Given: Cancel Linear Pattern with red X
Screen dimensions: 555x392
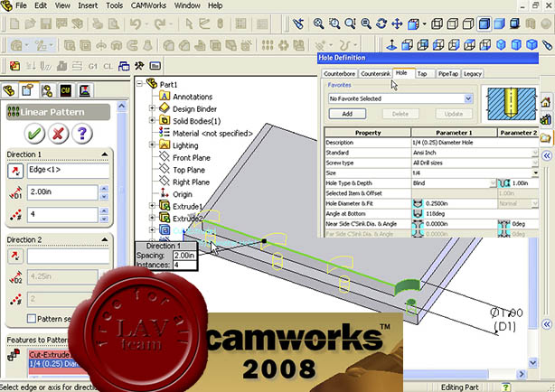Looking at the screenshot, I should point(58,134).
